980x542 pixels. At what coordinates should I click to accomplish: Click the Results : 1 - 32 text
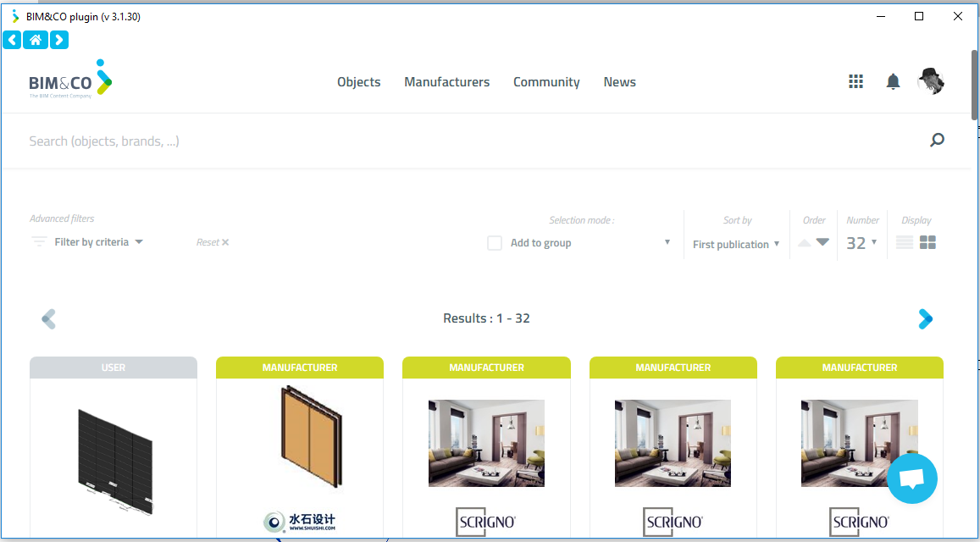click(486, 318)
